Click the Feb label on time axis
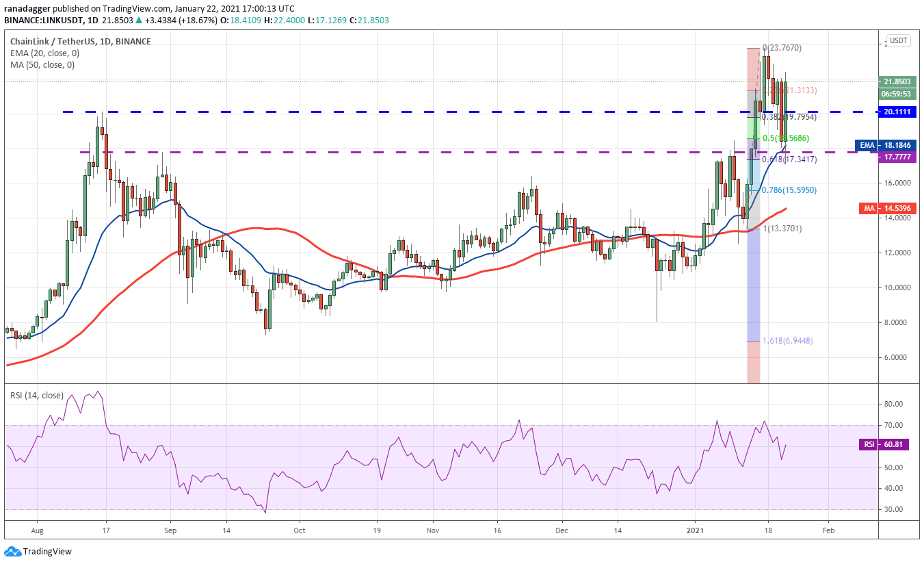This screenshot has width=924, height=564. [x=828, y=530]
